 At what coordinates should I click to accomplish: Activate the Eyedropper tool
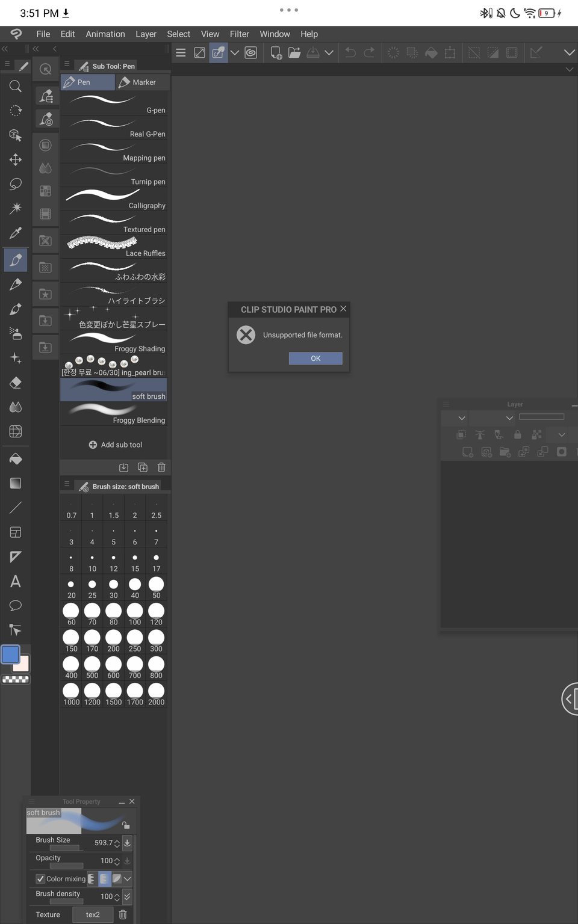[16, 233]
